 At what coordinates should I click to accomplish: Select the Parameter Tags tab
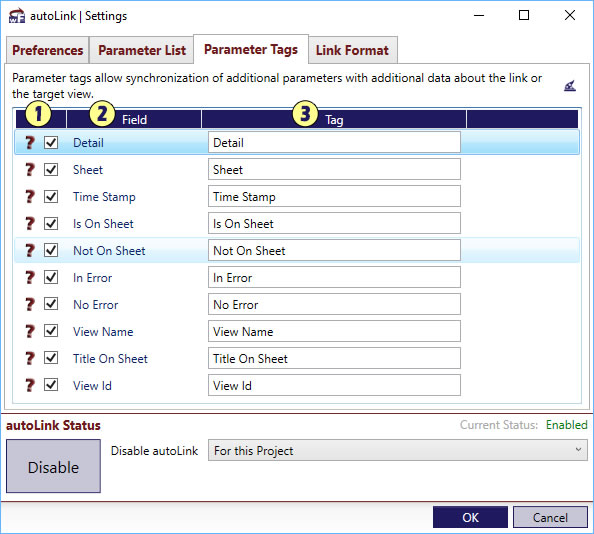pos(251,49)
